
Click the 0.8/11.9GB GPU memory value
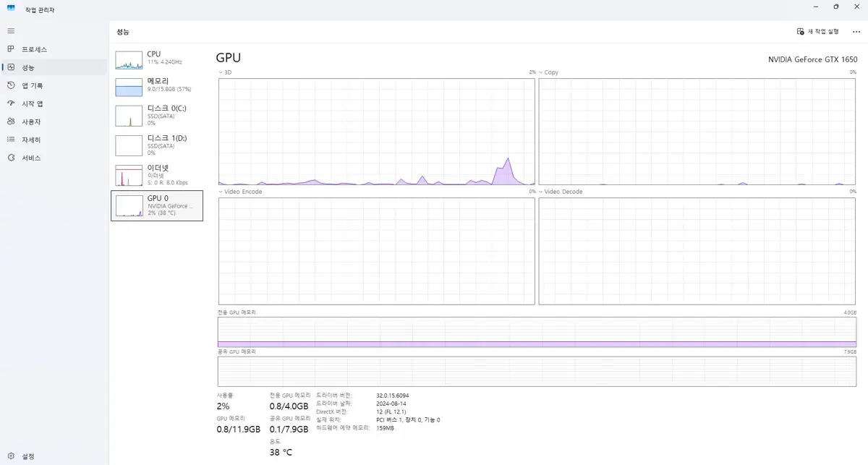tap(238, 429)
